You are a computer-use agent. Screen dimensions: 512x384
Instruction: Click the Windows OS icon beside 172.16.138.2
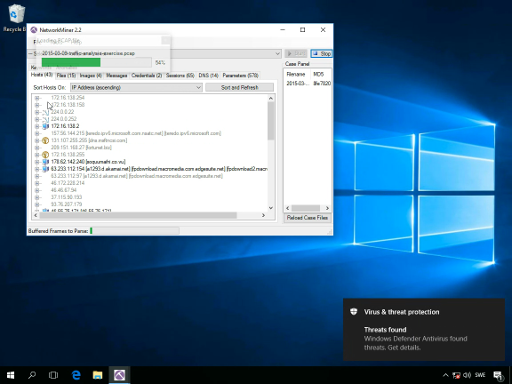pos(46,126)
